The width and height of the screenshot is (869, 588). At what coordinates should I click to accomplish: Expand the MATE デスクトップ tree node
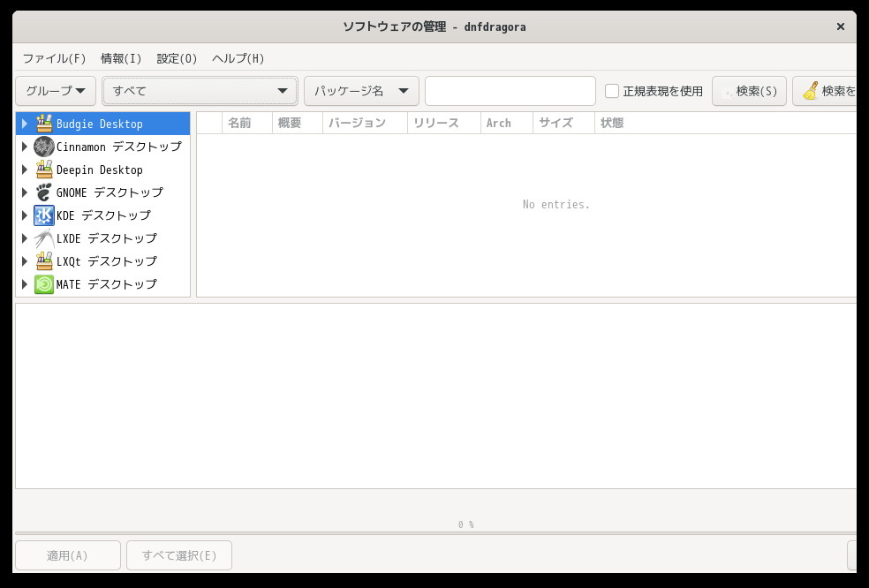[x=25, y=284]
